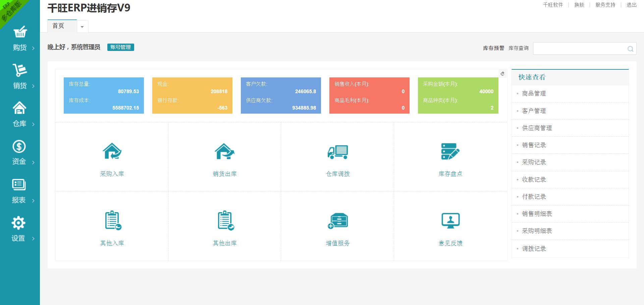Click the 采购入库 purchase-in icon
The image size is (644, 305).
pyautogui.click(x=112, y=151)
